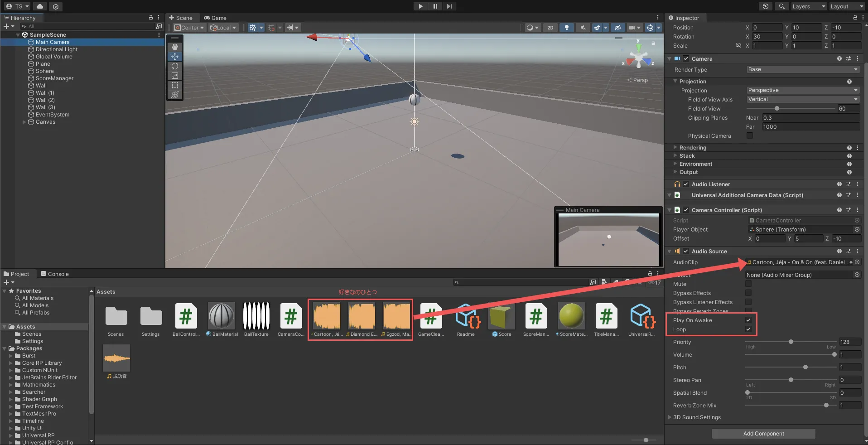
Task: Expand the 3D Sound Settings section
Action: [670, 417]
